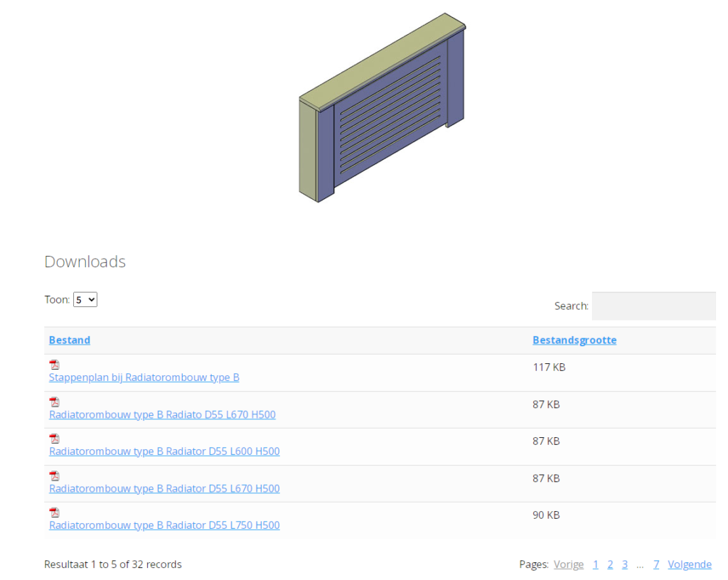Image resolution: width=728 pixels, height=580 pixels.
Task: Jump to last page 7
Action: point(656,564)
